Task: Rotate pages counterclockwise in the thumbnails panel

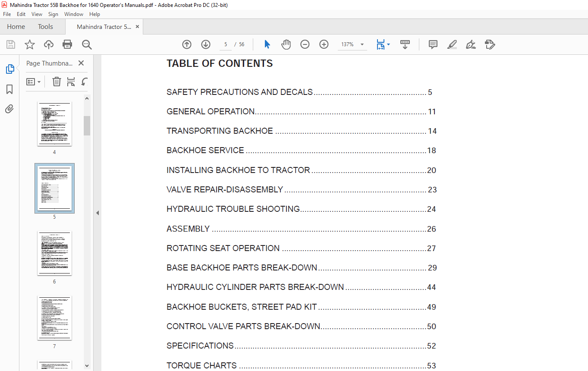Action: click(85, 82)
